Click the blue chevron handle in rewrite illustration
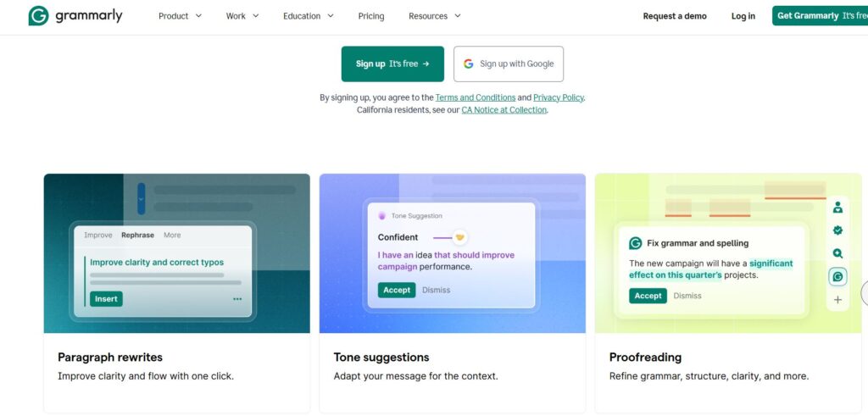The image size is (868, 416). tap(142, 198)
